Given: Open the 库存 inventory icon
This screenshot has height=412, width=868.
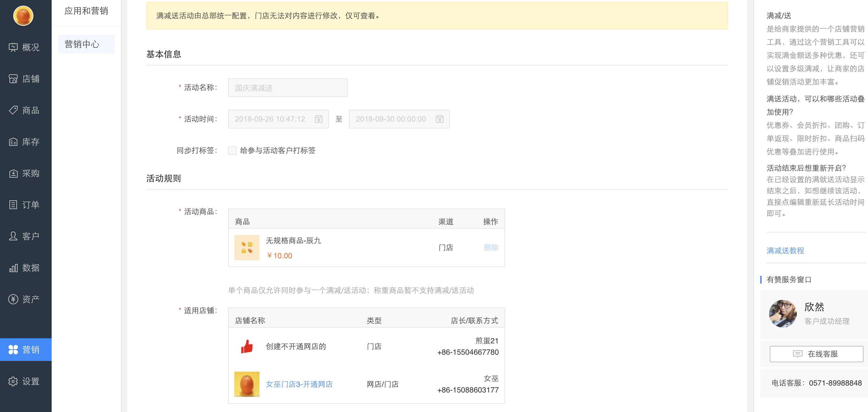Looking at the screenshot, I should point(13,142).
